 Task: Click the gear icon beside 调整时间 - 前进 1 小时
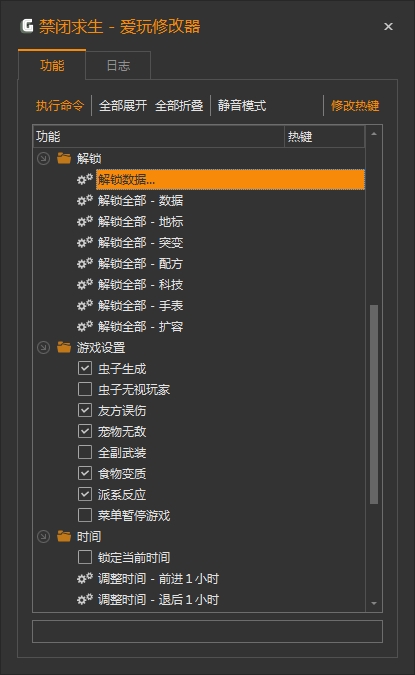(85, 578)
